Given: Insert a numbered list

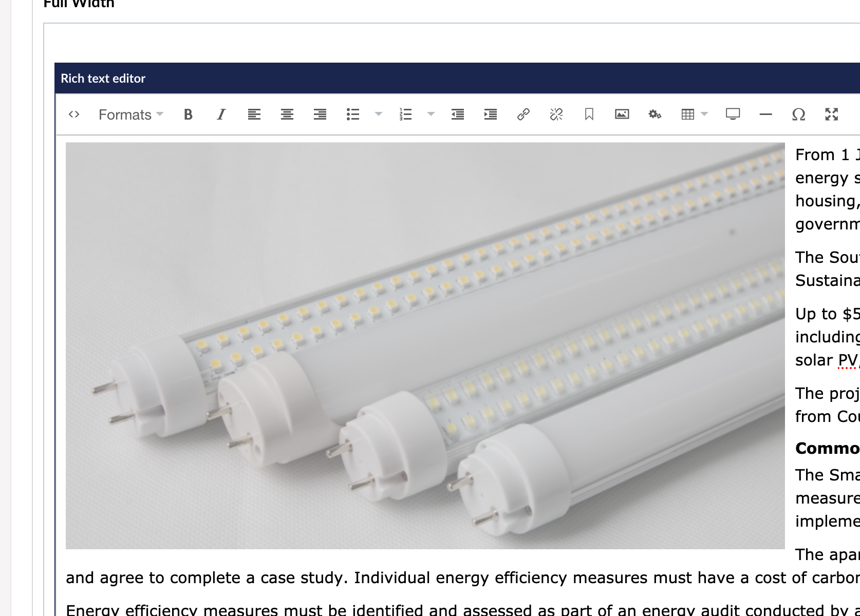Looking at the screenshot, I should click(x=405, y=114).
